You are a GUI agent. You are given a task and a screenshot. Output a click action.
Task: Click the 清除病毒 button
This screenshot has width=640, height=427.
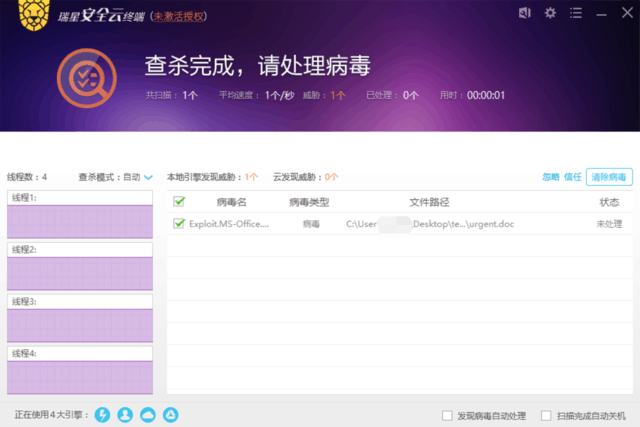(609, 177)
